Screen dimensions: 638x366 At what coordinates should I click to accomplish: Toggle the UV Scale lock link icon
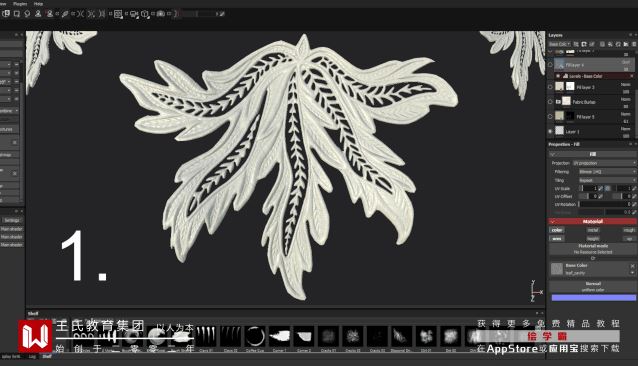tap(607, 188)
